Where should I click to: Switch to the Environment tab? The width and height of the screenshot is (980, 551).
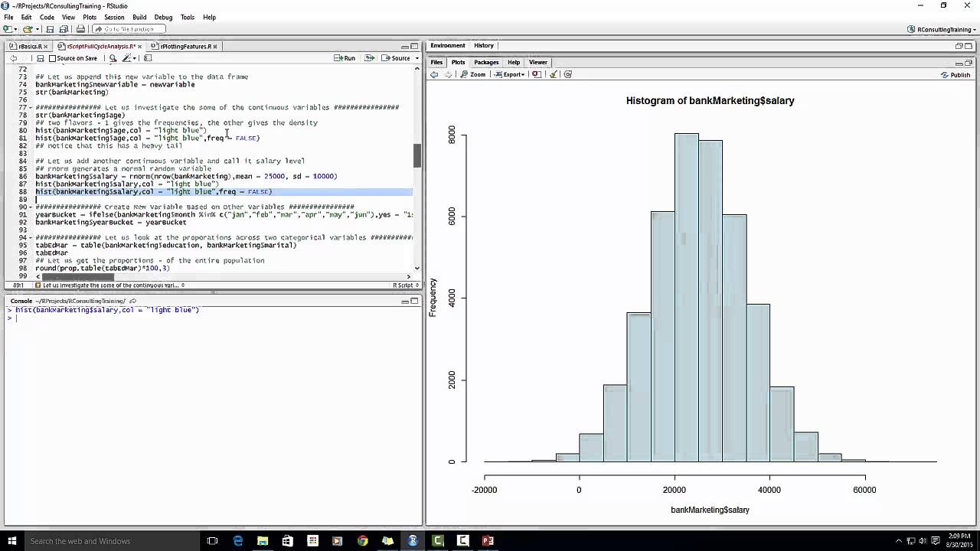[x=448, y=46]
